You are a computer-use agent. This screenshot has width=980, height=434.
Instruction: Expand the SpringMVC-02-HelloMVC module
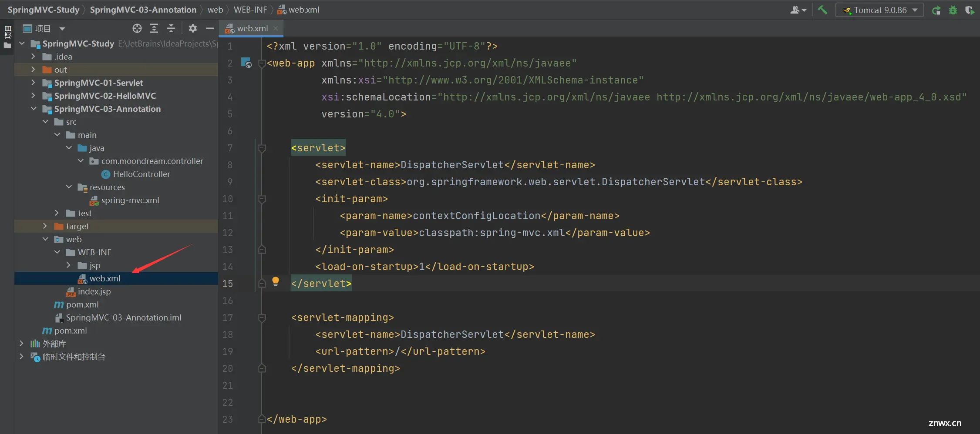(x=34, y=96)
